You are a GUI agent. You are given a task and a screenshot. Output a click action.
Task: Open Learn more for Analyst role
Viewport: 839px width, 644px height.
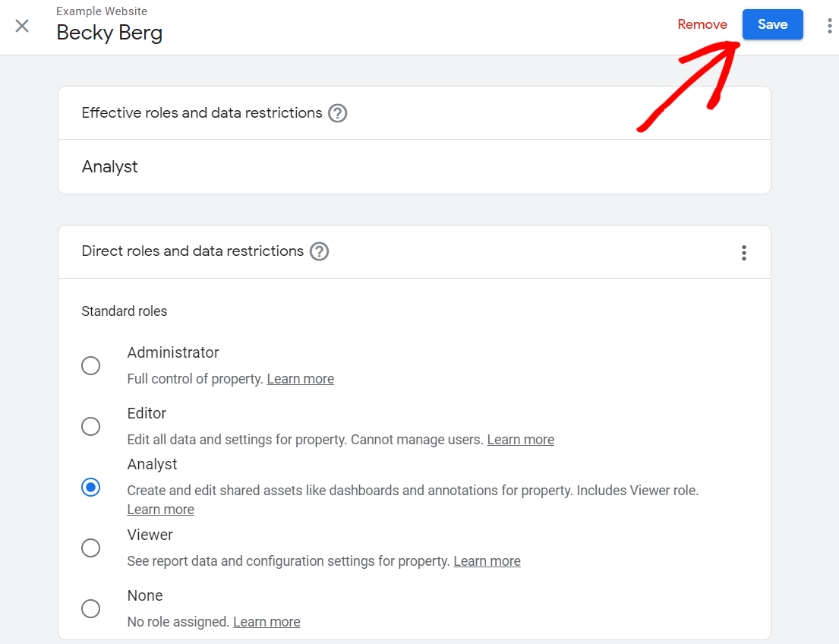pyautogui.click(x=160, y=509)
